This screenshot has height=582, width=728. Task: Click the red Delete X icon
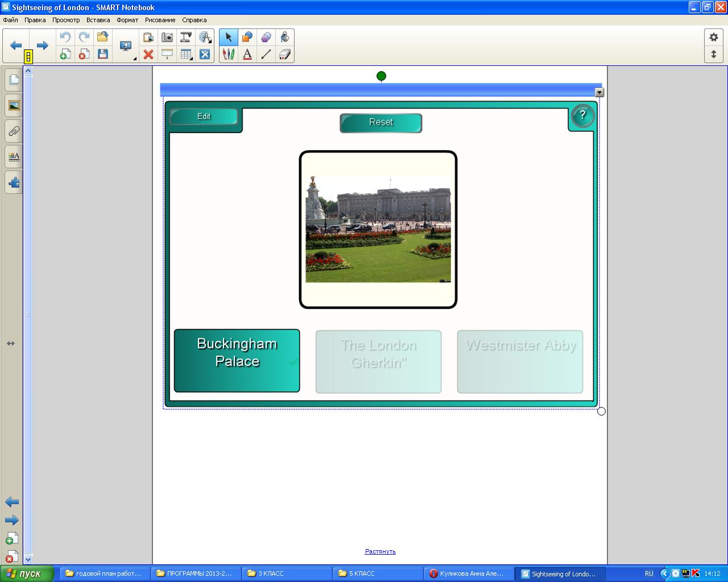(148, 55)
